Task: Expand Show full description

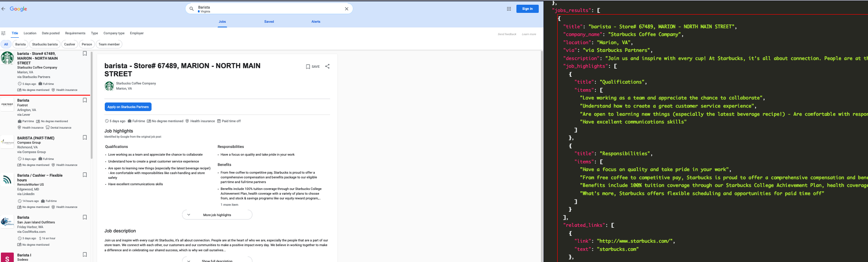Action: click(x=217, y=260)
